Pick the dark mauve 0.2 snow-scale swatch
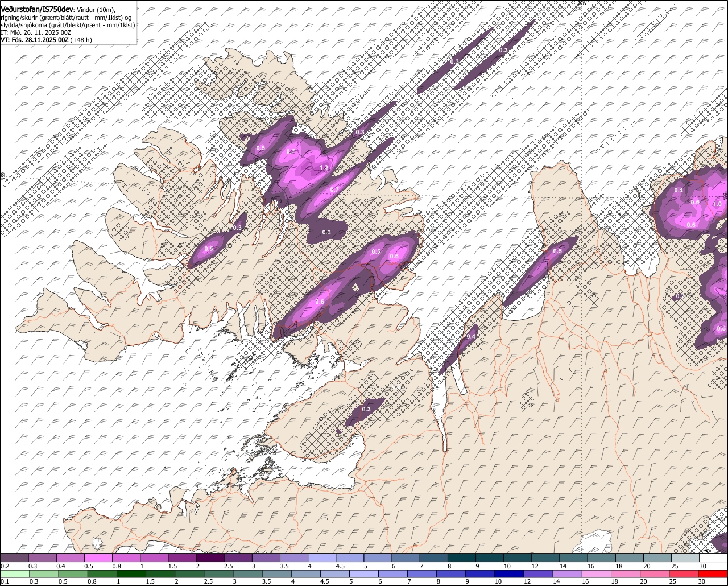 pyautogui.click(x=14, y=558)
